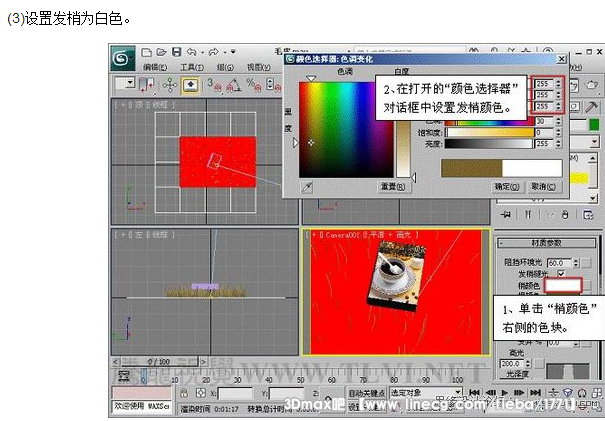Toggle the 发梢褪光 checkbox
Screen dimensions: 605x421
(x=561, y=273)
